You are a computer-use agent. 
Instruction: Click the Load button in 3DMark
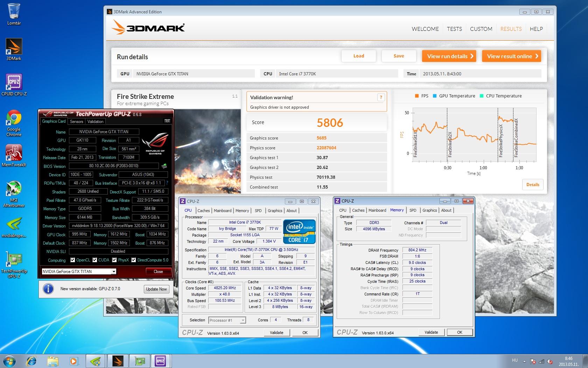coord(359,56)
